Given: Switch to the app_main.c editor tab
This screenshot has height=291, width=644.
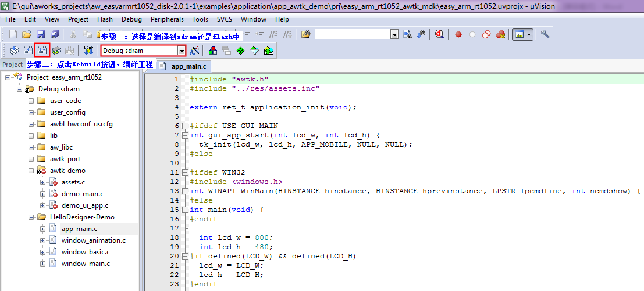Looking at the screenshot, I should pyautogui.click(x=188, y=66).
